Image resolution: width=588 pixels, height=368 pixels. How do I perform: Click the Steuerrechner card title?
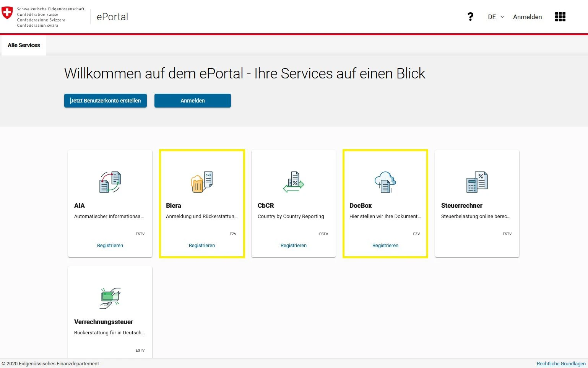point(461,205)
